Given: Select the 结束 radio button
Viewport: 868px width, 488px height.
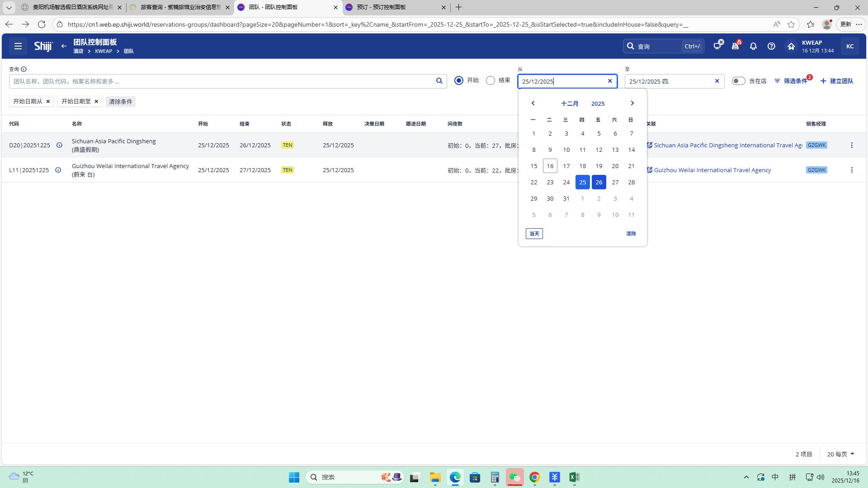Looking at the screenshot, I should 491,80.
